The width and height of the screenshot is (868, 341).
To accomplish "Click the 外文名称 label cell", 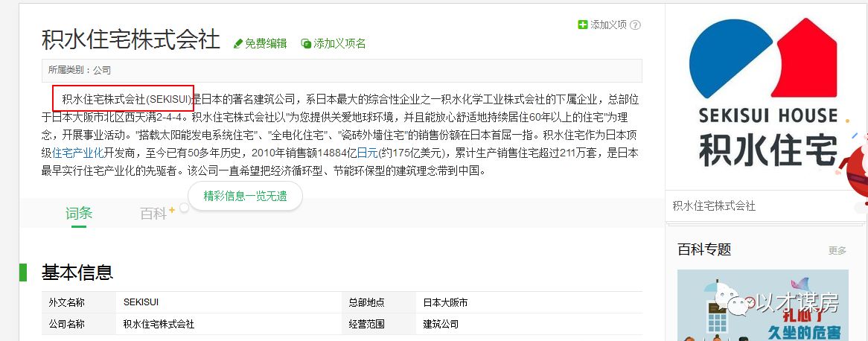I will (x=79, y=303).
